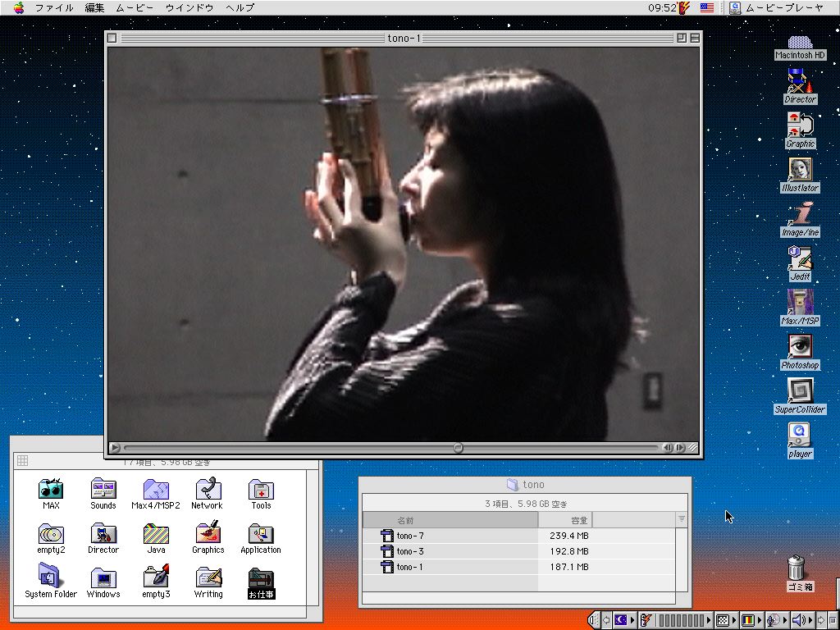840x630 pixels.
Task: Select the Macintosh HD drive icon
Action: (x=800, y=43)
